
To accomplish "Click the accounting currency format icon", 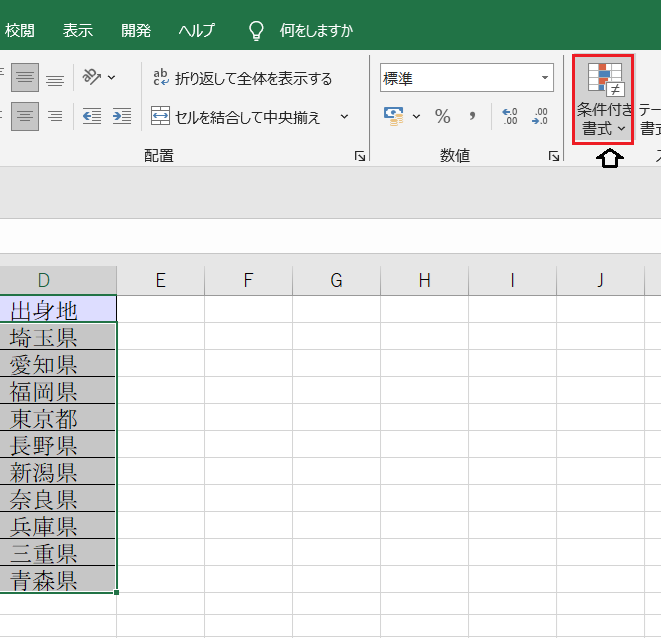I will pos(394,116).
